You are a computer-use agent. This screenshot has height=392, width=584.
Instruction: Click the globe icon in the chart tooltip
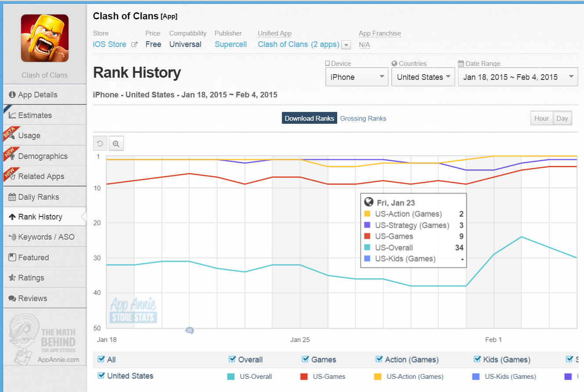pos(369,202)
